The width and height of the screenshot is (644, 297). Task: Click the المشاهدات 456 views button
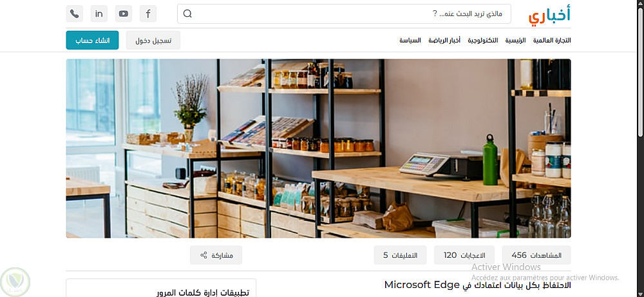pos(536,255)
